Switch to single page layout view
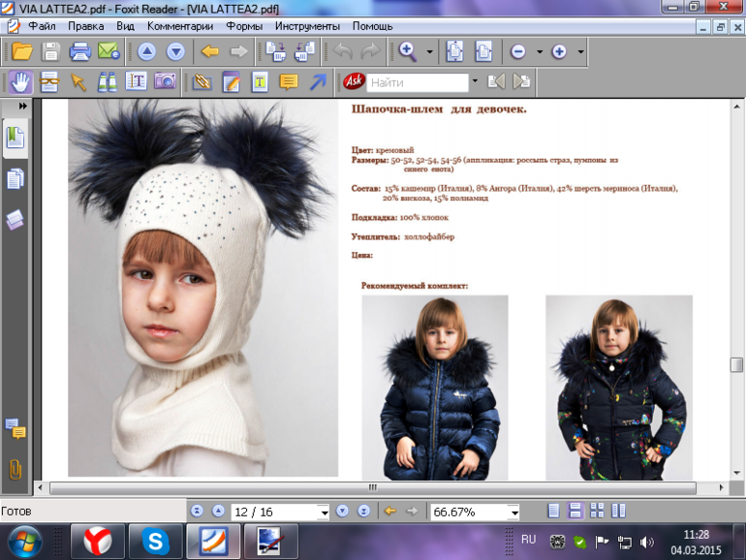Screen dimensions: 746x560 click(554, 511)
